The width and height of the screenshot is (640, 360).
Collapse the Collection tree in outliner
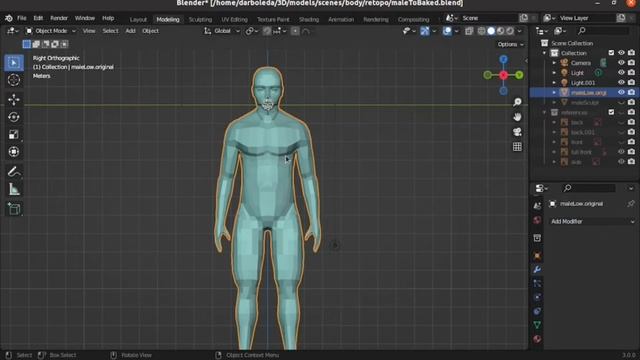pyautogui.click(x=544, y=53)
